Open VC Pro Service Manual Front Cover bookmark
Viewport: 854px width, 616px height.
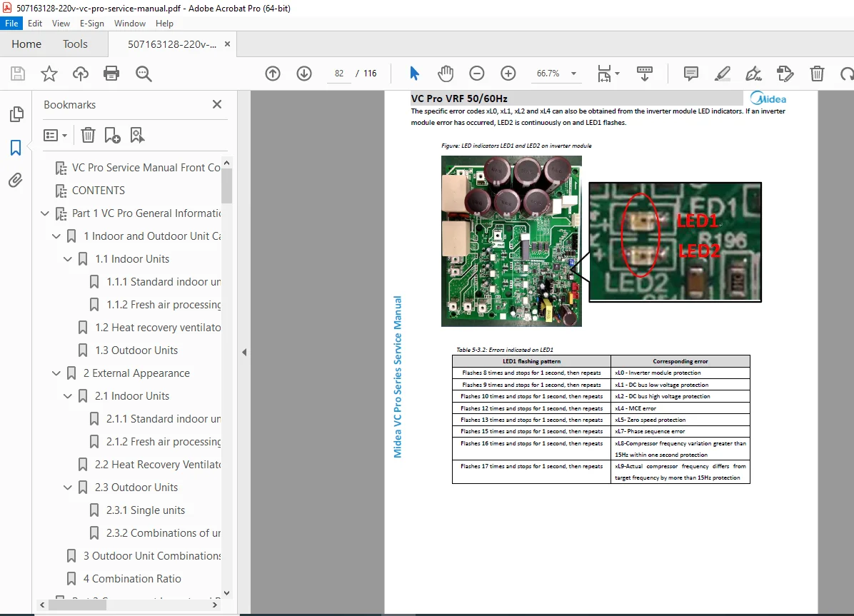146,168
